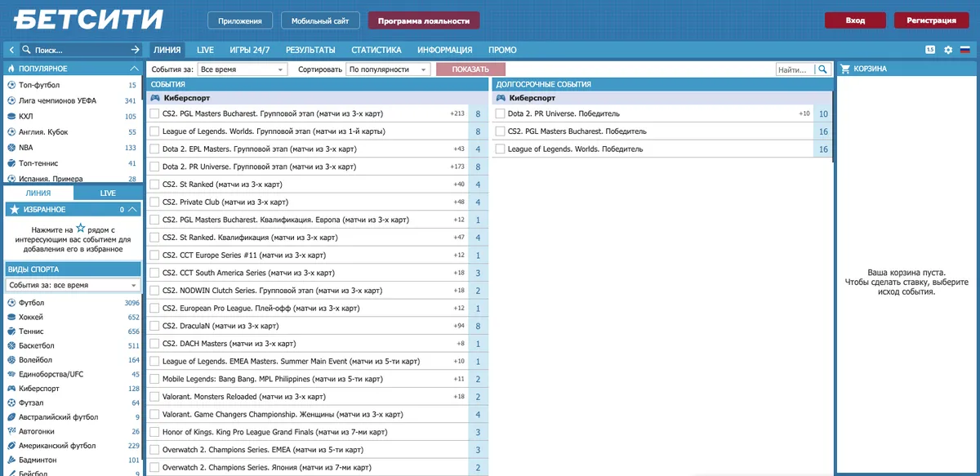980x476 pixels.
Task: Open odds format 1.5 icon
Action: (930, 50)
